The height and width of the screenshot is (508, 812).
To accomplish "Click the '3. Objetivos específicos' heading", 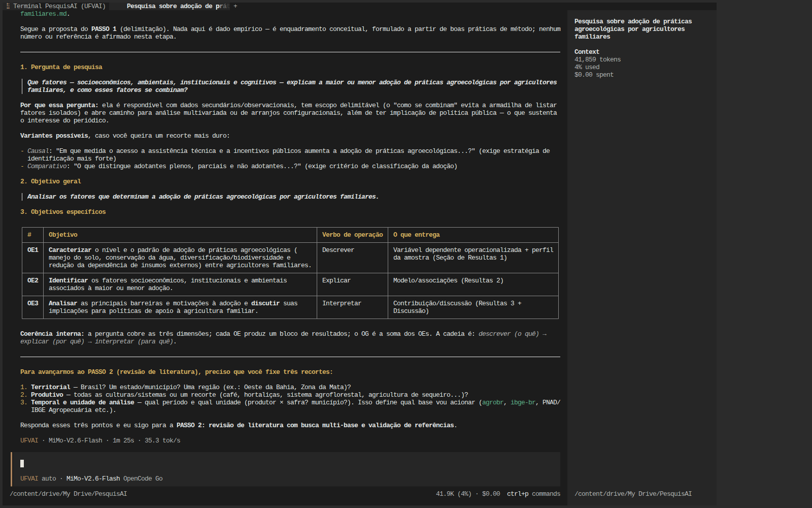I will coord(63,212).
